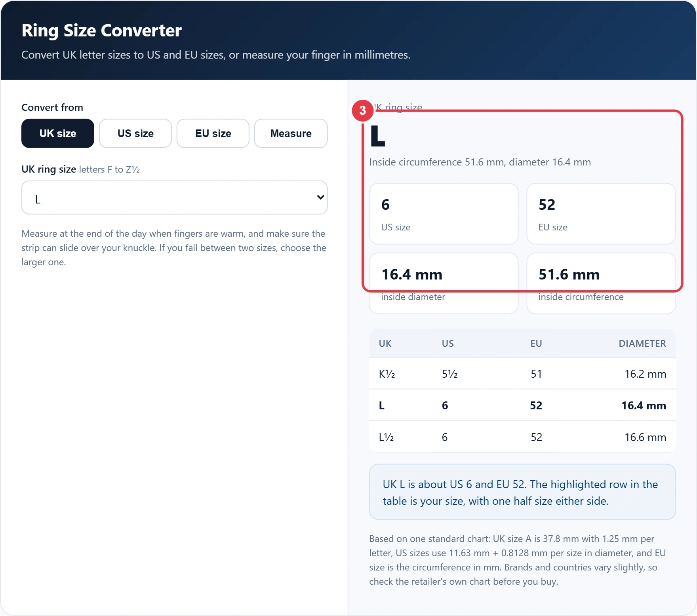Open the Measure tab

pos(291,133)
